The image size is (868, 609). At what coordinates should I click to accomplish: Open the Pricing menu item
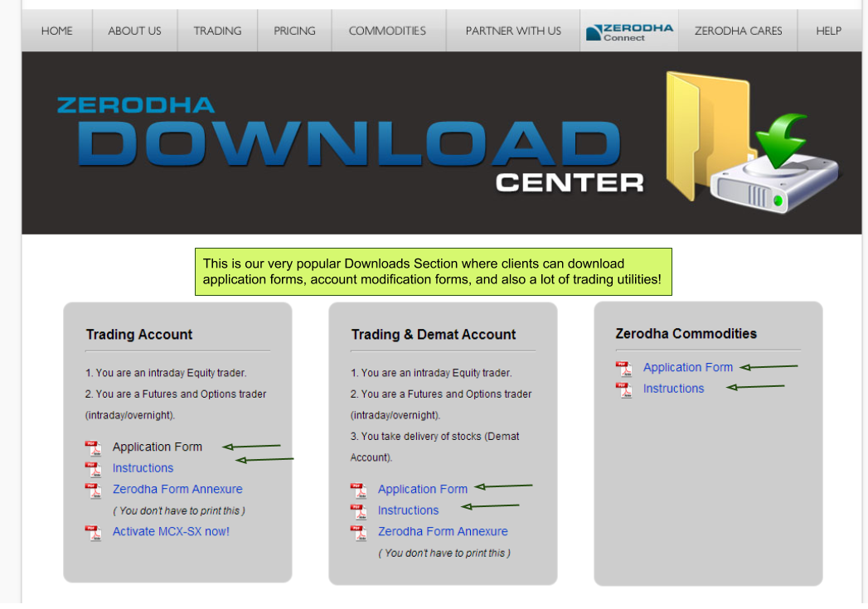pos(294,31)
